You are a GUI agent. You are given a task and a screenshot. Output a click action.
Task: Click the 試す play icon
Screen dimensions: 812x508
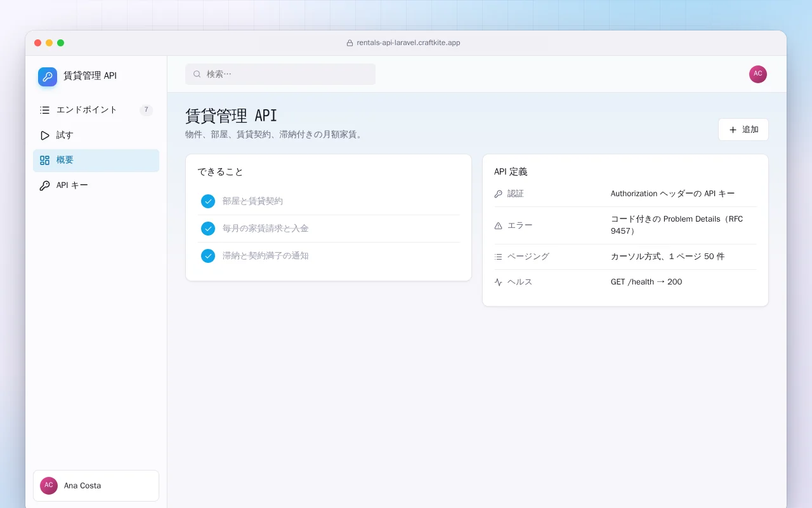pos(44,135)
